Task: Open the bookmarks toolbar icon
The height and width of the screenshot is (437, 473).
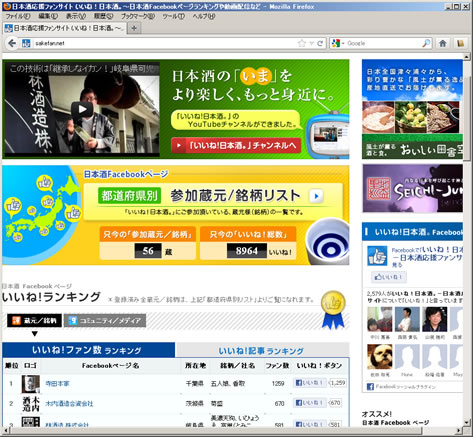Action: pyautogui.click(x=460, y=43)
